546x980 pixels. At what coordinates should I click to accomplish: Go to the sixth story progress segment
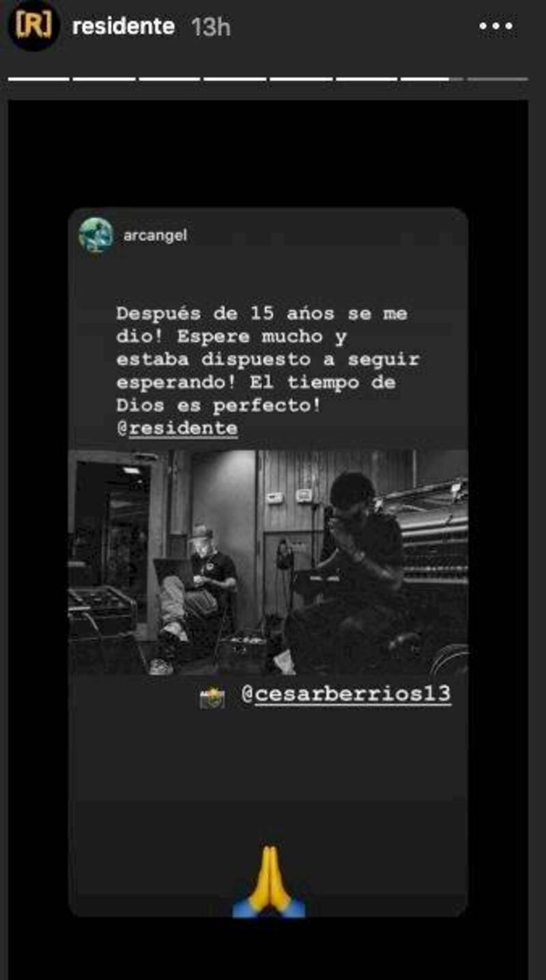coord(367,79)
